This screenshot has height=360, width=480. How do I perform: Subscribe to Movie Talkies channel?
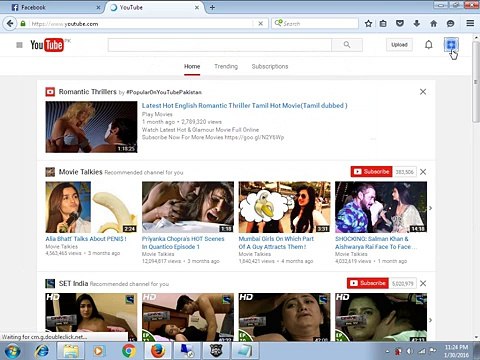click(x=371, y=172)
